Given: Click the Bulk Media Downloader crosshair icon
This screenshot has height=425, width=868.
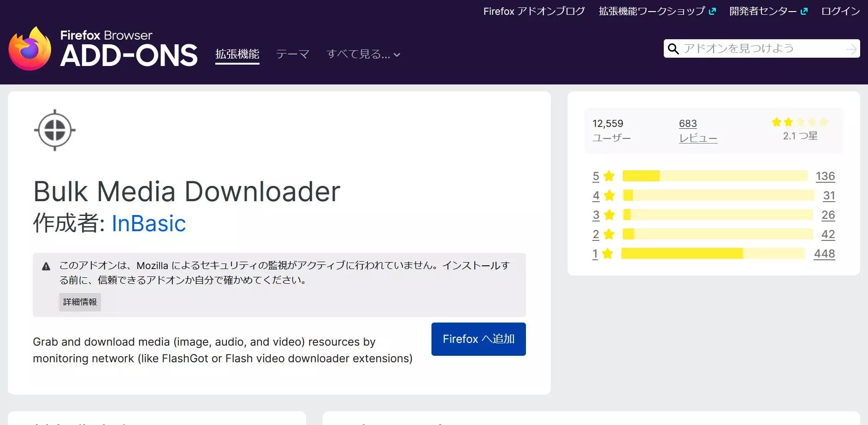Looking at the screenshot, I should coord(55,130).
